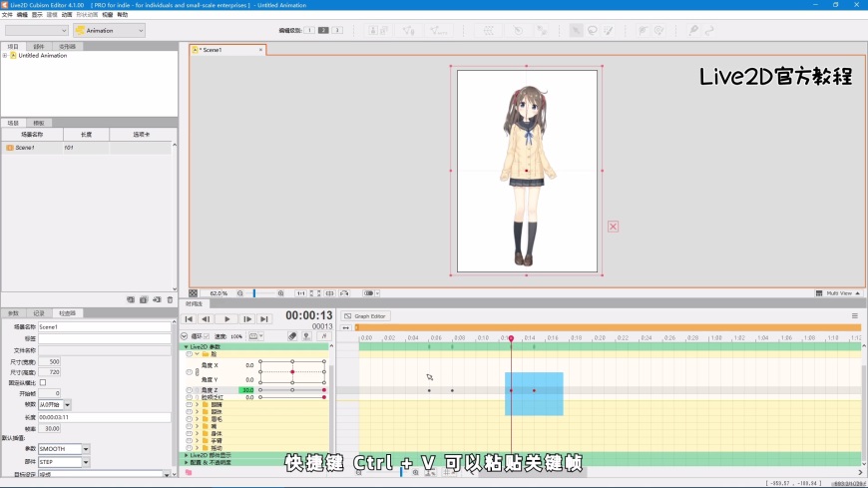Viewport: 868px width, 488px height.
Task: Click the Multi View button
Action: point(838,293)
